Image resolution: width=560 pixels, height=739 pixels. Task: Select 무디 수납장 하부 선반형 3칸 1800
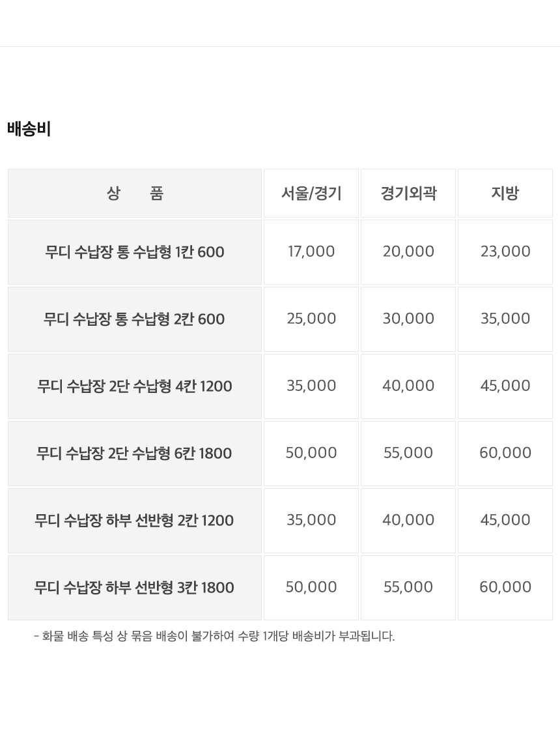135,588
